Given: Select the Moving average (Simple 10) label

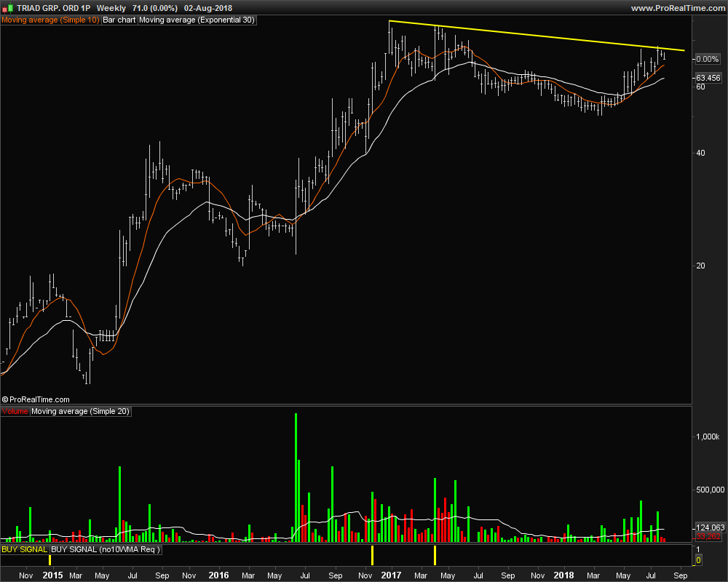Looking at the screenshot, I should (x=50, y=20).
